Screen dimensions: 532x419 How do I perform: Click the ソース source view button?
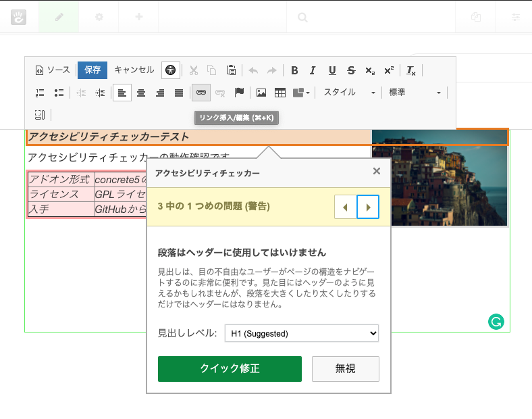tap(53, 70)
